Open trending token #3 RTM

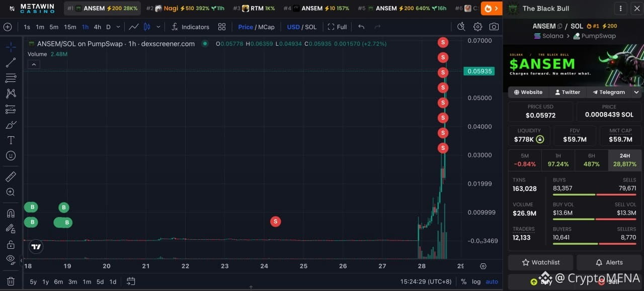click(254, 9)
